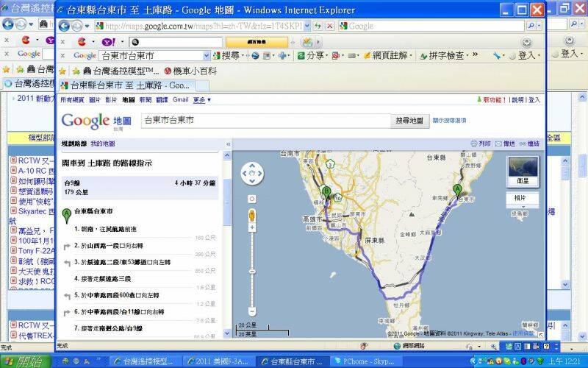Click directions panel scroll down arrow
Screen dimensions: 588x368
[227, 333]
